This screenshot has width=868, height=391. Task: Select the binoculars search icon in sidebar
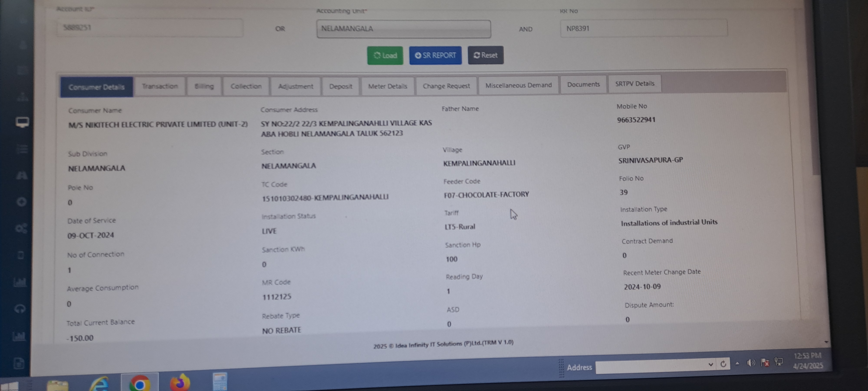tap(22, 176)
